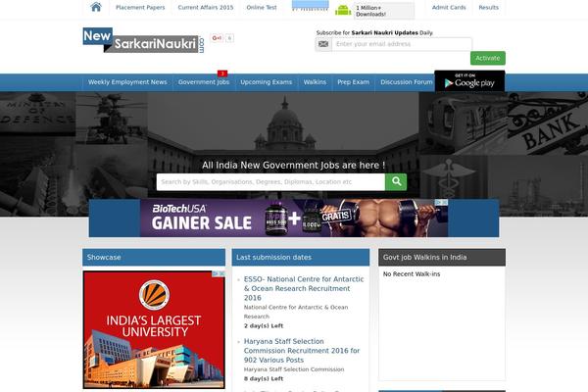Viewport: 588px width, 392px height.
Task: Click the 'No Recent Walk-ins' text
Action: point(412,274)
